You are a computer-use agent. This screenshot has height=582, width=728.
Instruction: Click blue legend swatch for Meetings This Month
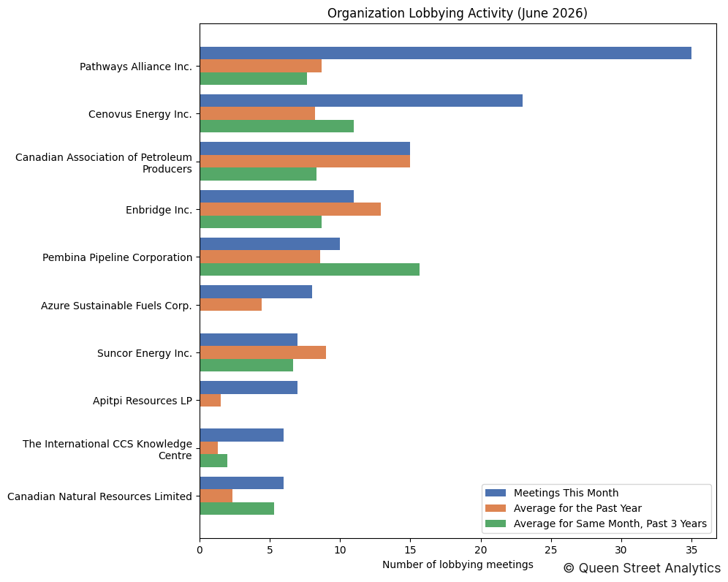(496, 493)
